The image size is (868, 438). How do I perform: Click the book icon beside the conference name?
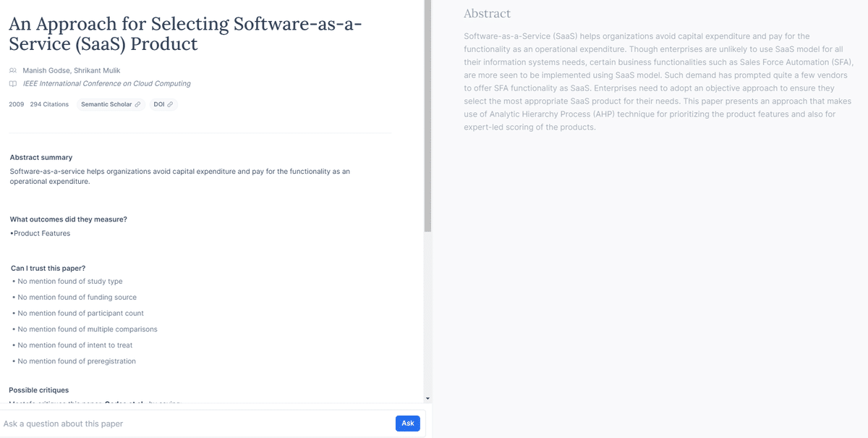pyautogui.click(x=12, y=84)
